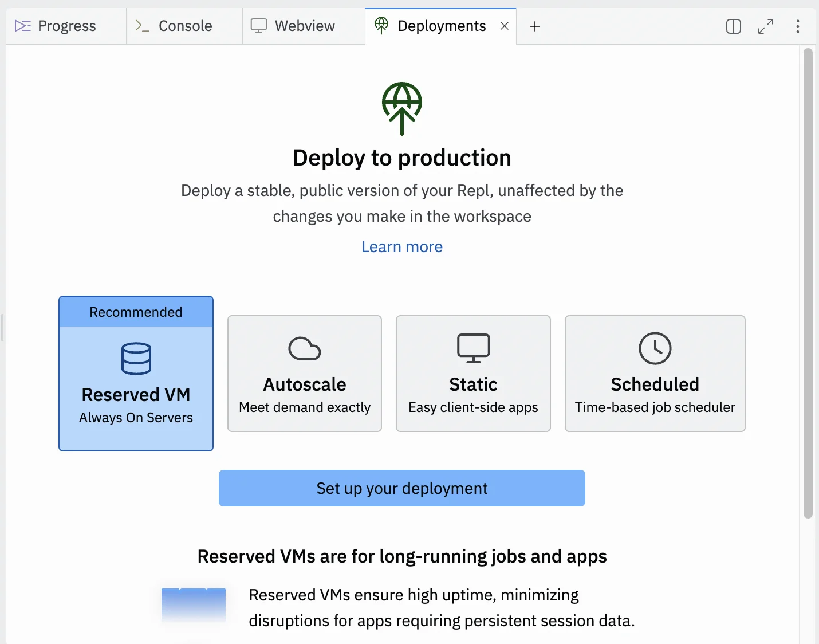Click the Deployments globe tab icon

[x=381, y=25]
